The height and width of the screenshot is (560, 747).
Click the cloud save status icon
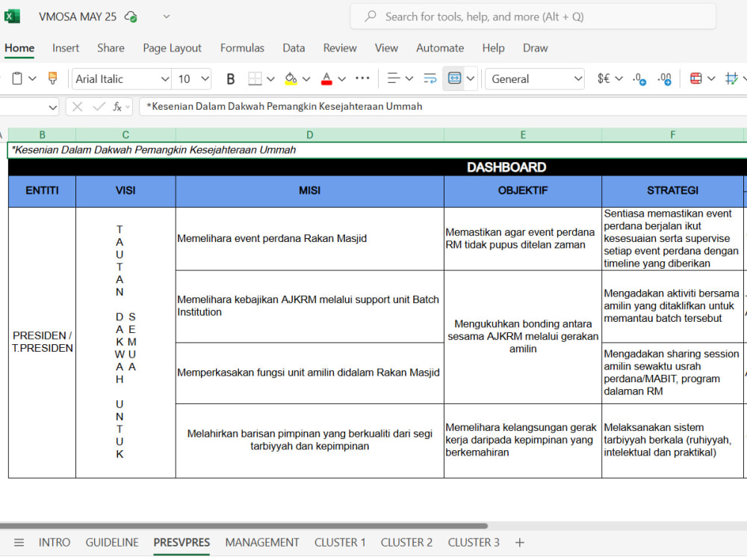131,16
